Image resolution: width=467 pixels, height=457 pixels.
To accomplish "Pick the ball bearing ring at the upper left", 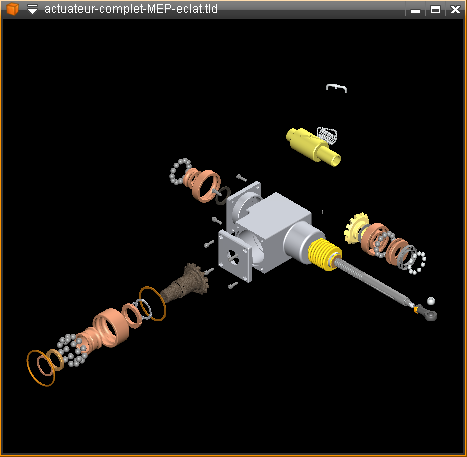I will (180, 171).
